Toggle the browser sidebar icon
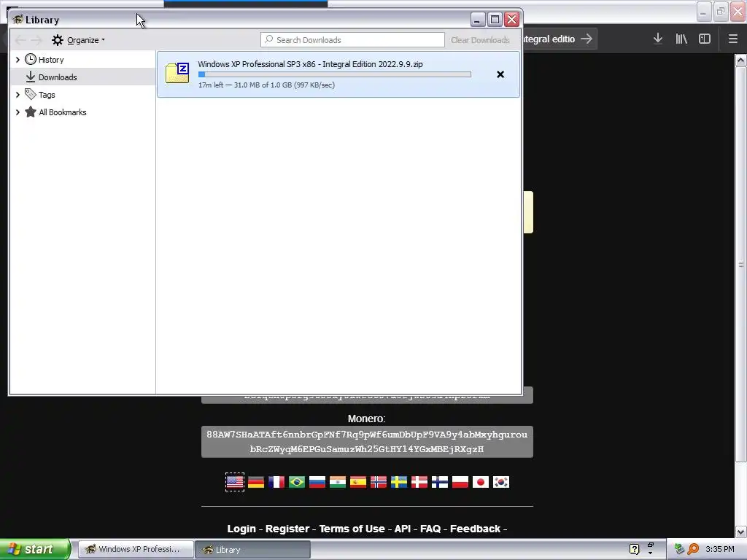Screen dimensions: 747x560 (705, 39)
